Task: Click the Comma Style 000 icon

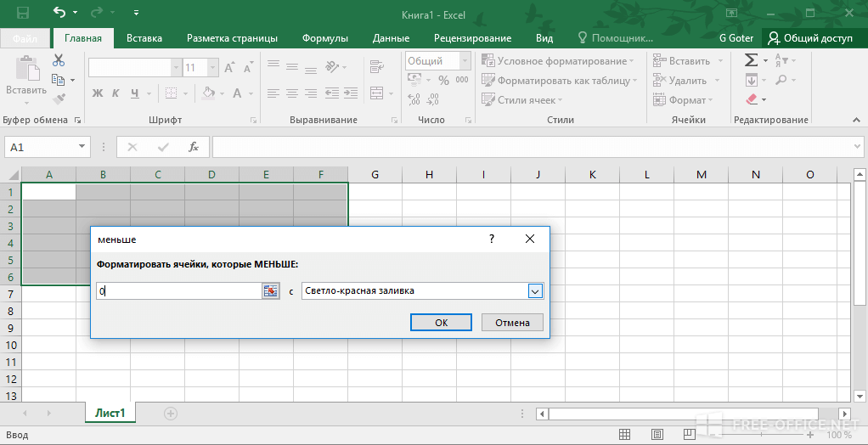Action: [x=462, y=81]
